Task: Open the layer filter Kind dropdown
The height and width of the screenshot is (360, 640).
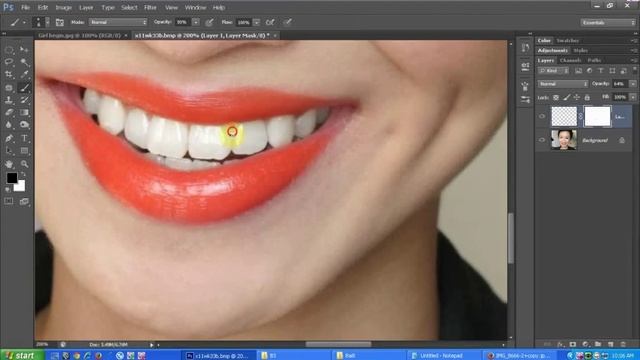Action: click(x=553, y=71)
